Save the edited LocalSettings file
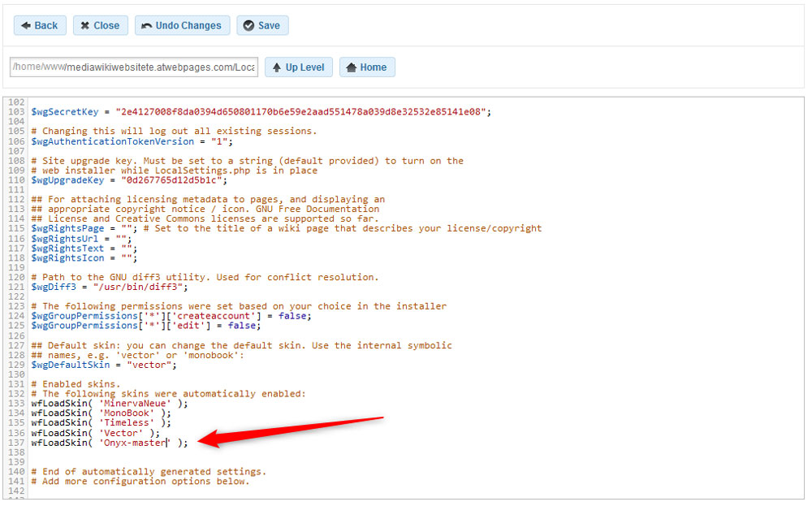Screen dimensions: 812x506 point(262,25)
